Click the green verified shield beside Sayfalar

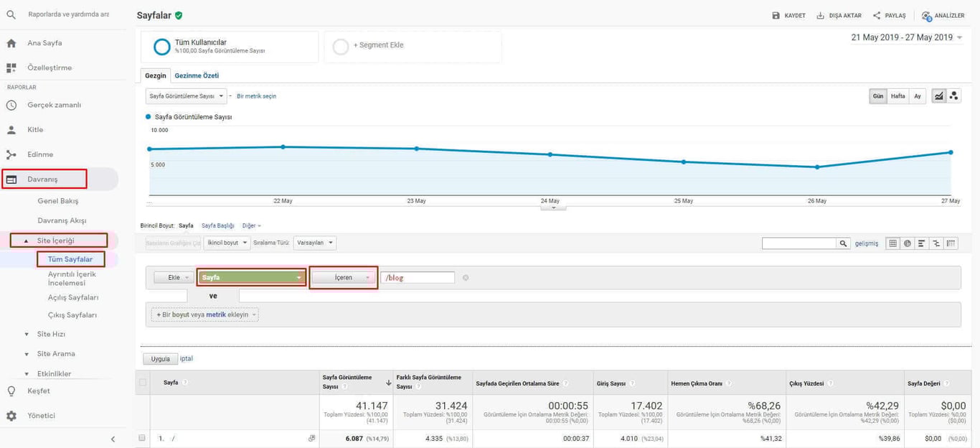179,15
